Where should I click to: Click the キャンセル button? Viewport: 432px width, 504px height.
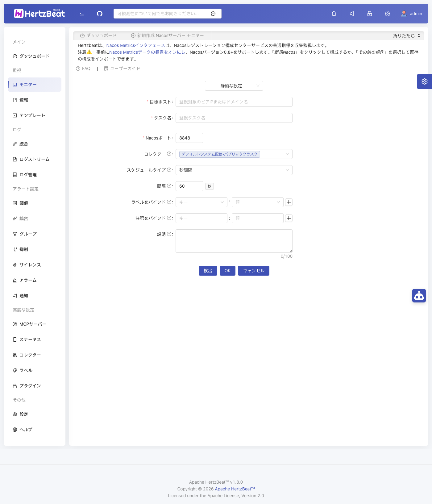254,271
